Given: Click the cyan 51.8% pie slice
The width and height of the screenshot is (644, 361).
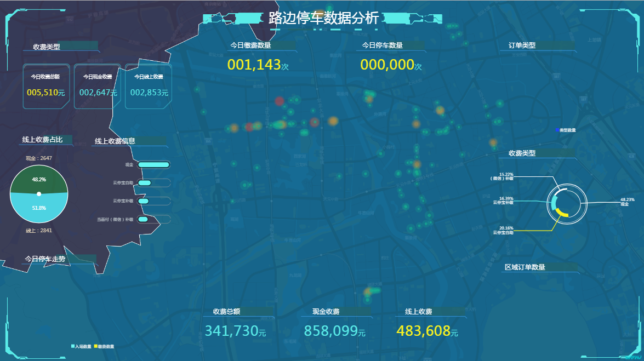Looking at the screenshot, I should 39,208.
